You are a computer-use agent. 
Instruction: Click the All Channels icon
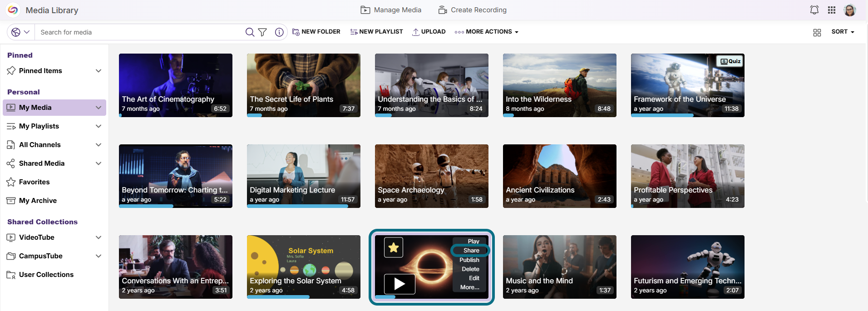(11, 145)
